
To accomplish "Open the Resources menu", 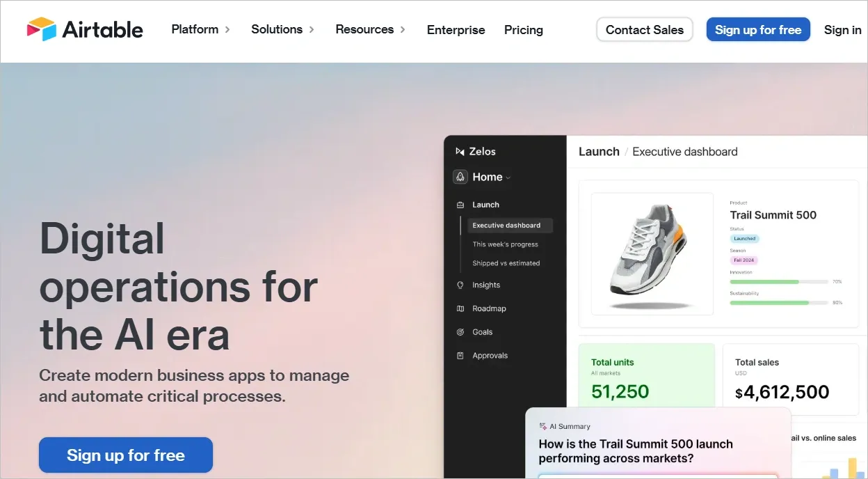I will pyautogui.click(x=403, y=30).
